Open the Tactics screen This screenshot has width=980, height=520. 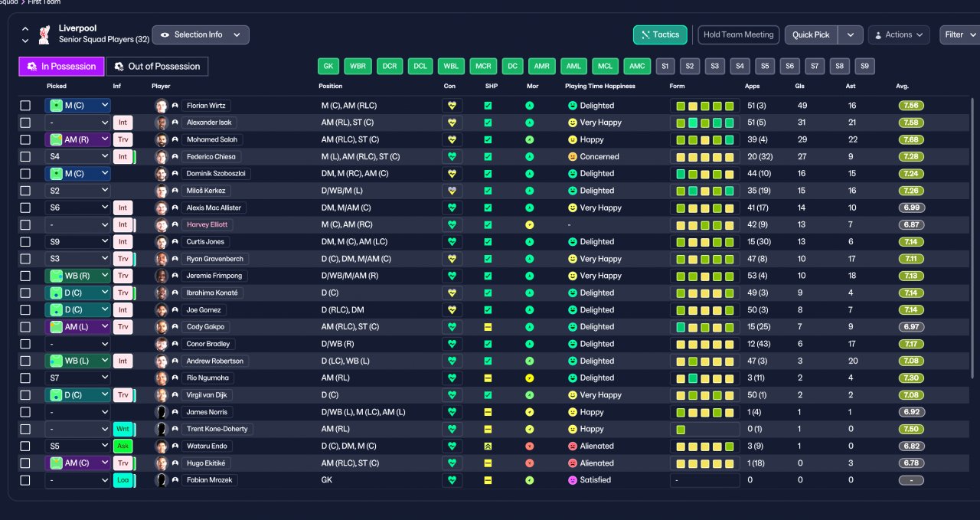coord(660,34)
